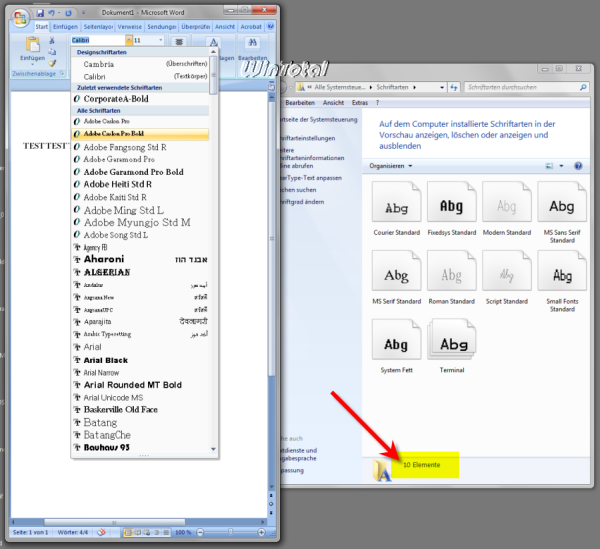Viewport: 600px width, 549px height.
Task: Open the font size 11 dropdown
Action: pos(160,40)
